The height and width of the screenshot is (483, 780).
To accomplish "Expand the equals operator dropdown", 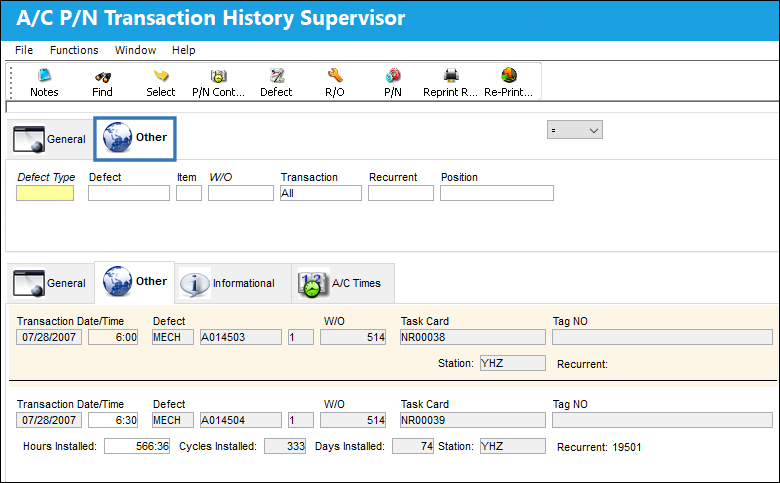I will pos(575,130).
